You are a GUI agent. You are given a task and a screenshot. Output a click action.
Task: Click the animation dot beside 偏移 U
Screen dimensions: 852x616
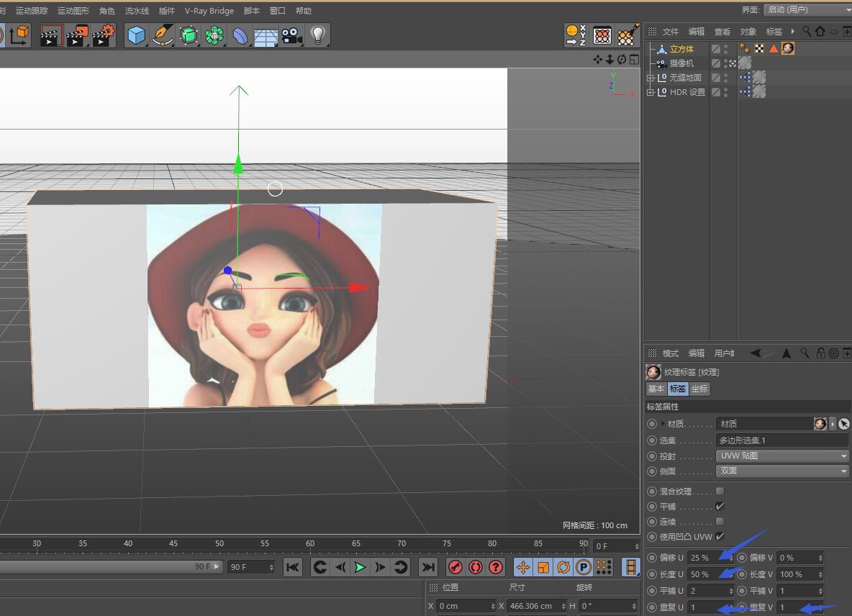click(x=652, y=558)
